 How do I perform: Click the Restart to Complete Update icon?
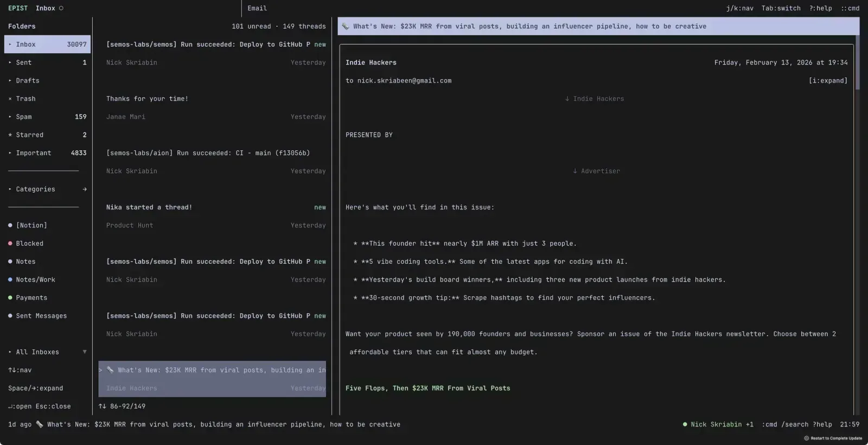pyautogui.click(x=806, y=438)
